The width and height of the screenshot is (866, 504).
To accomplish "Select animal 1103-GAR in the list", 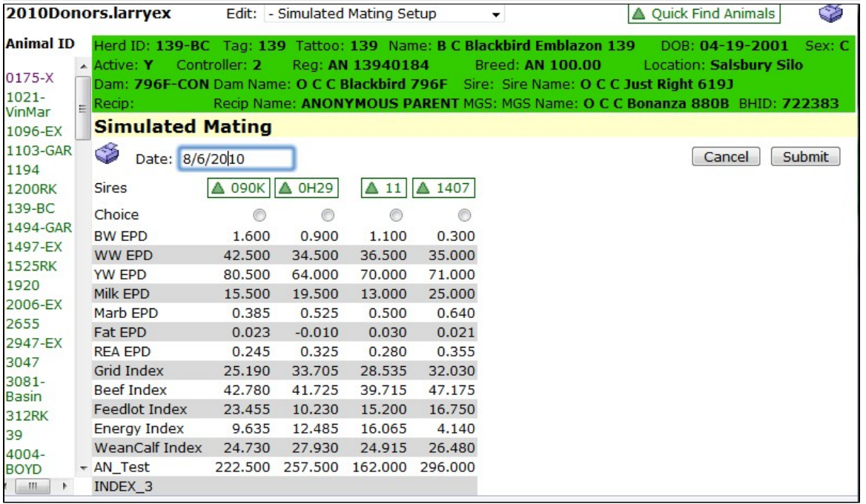I will [x=39, y=150].
